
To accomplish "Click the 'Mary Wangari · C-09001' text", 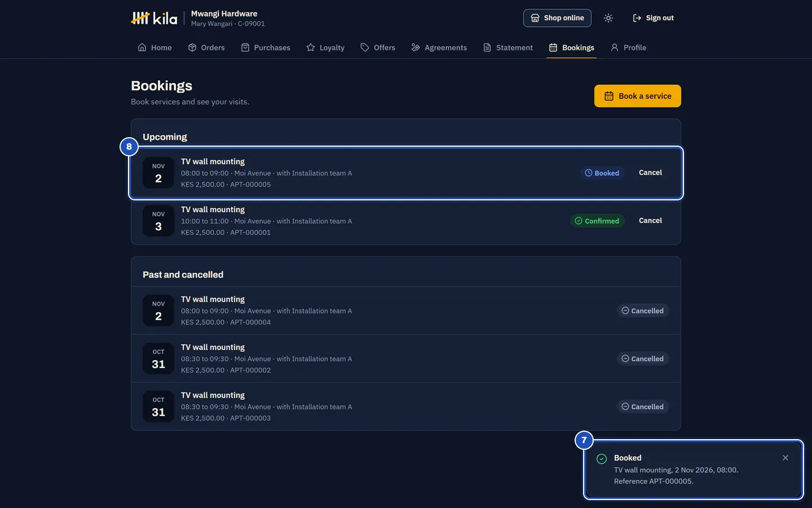I will tap(228, 24).
